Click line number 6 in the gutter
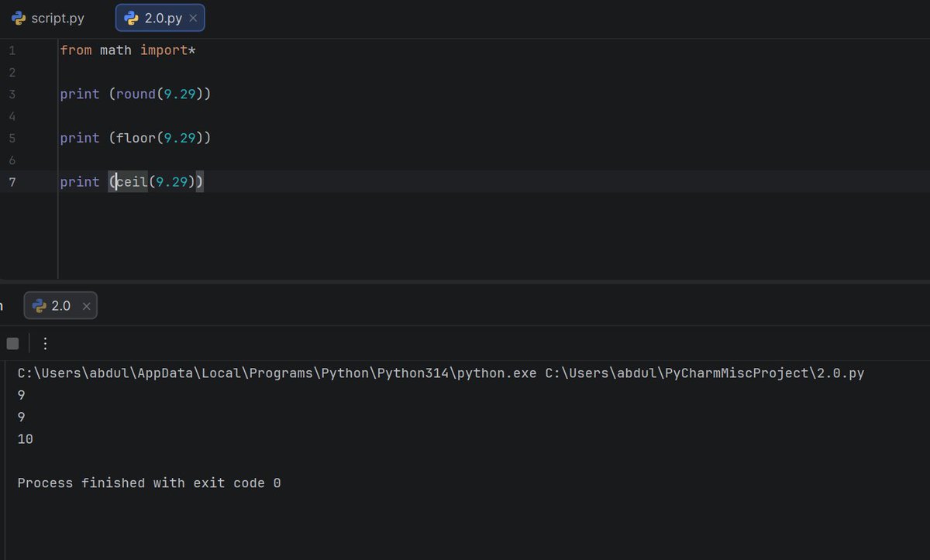930x560 pixels. (12, 160)
